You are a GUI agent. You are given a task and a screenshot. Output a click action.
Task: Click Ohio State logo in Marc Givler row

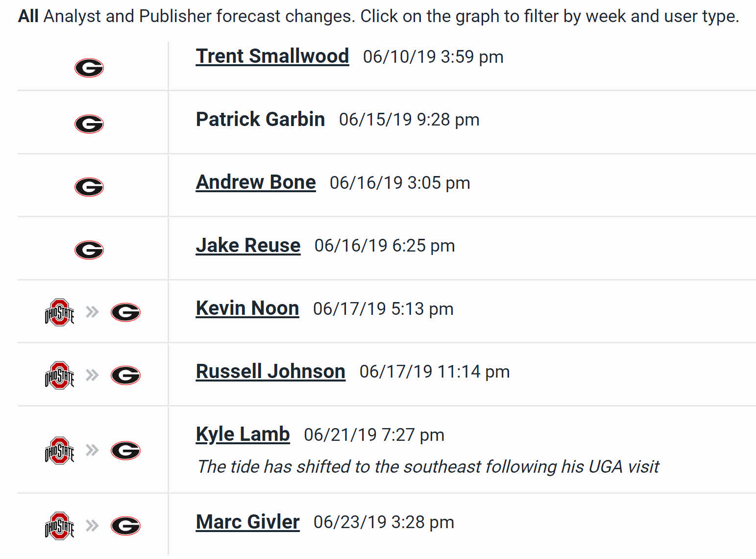(x=59, y=526)
